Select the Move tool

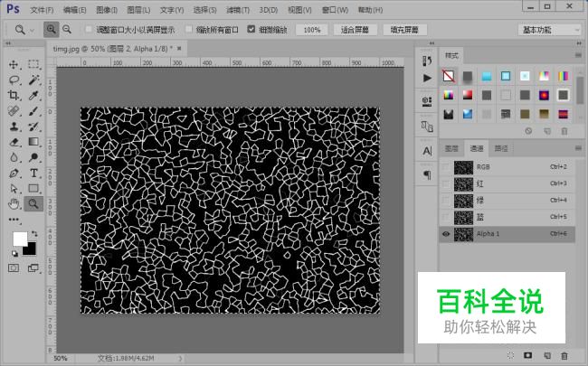(14, 65)
